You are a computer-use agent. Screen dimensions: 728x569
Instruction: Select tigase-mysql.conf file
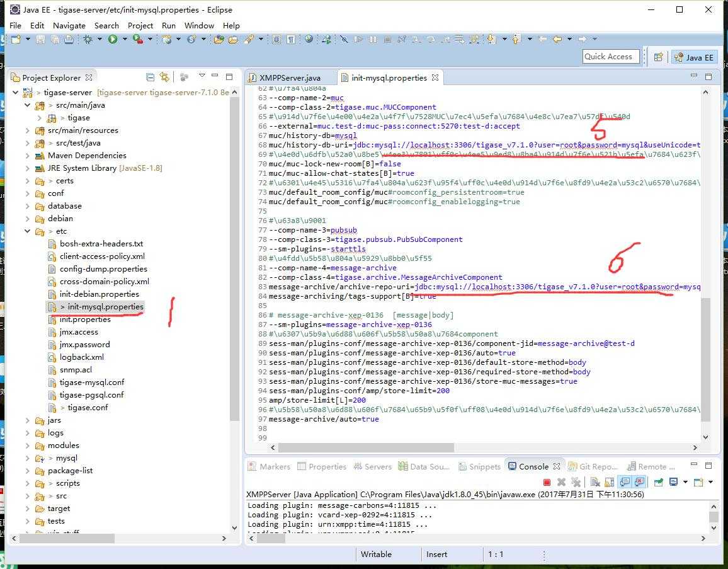91,382
